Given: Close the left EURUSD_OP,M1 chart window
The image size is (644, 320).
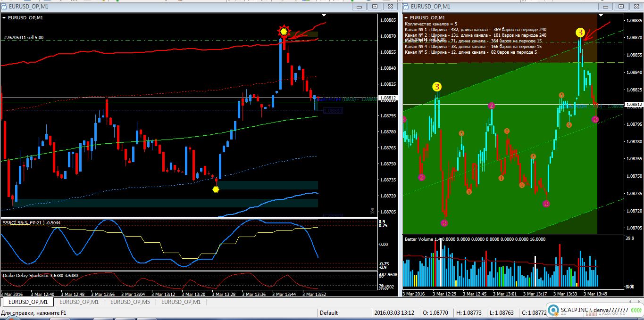Looking at the screenshot, I should 390,7.
